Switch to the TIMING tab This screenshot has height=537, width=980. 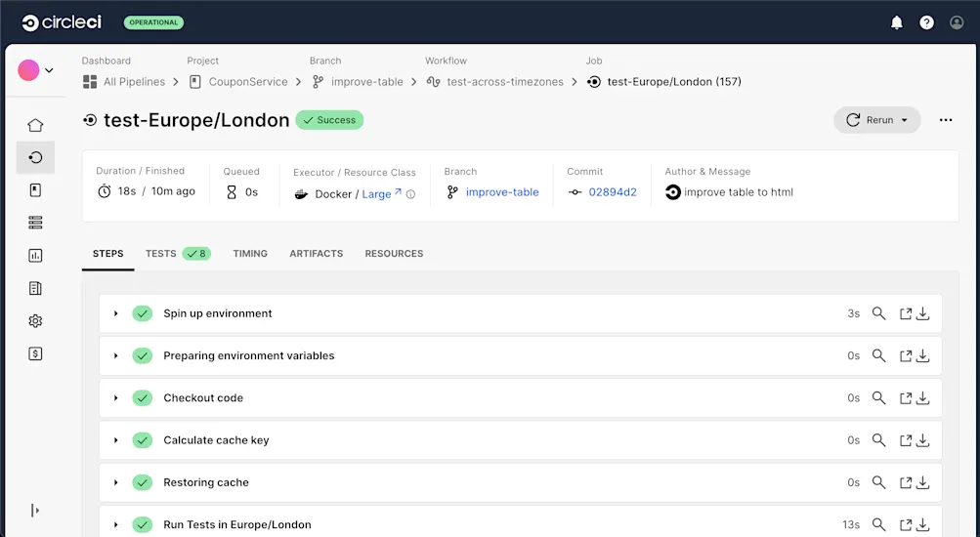point(250,254)
